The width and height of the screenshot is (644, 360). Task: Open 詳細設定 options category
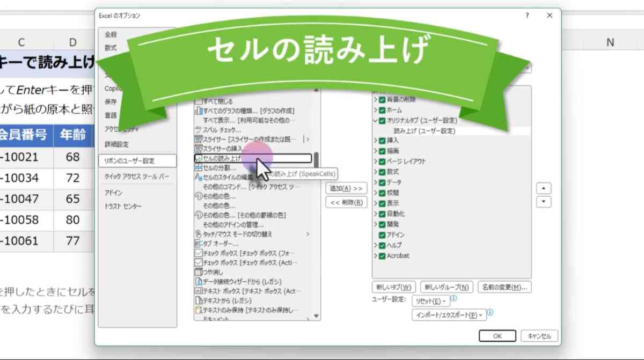pyautogui.click(x=116, y=144)
